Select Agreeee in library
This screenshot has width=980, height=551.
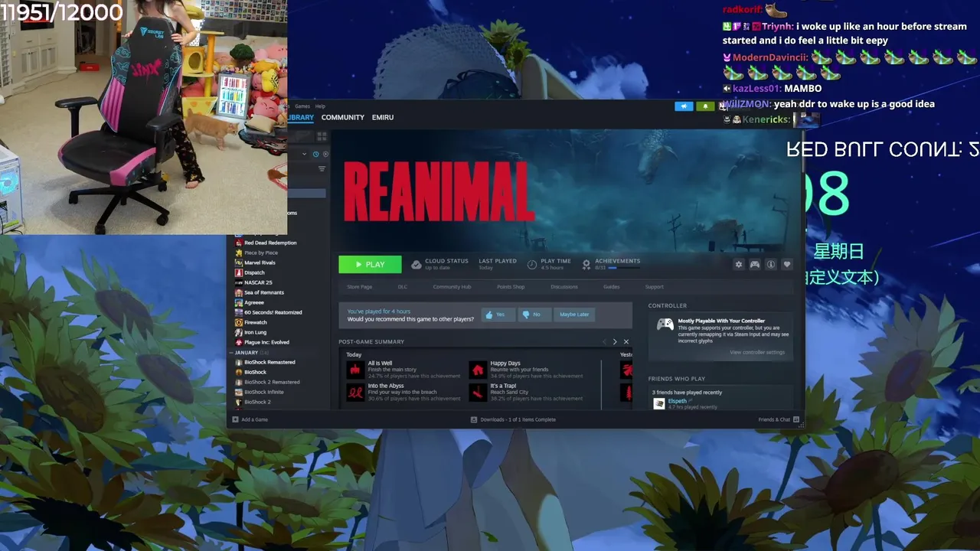250,302
